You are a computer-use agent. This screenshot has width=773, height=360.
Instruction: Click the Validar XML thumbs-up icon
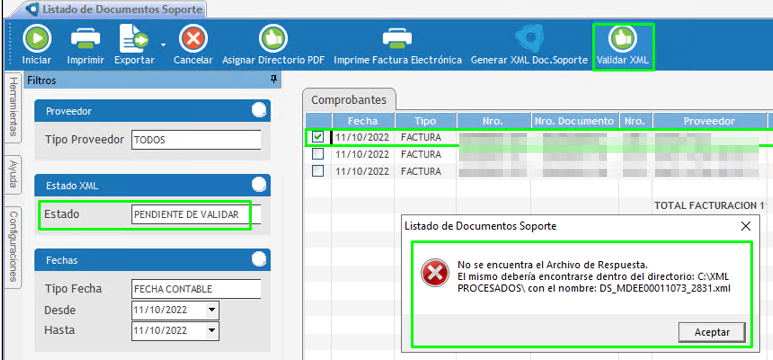[623, 39]
